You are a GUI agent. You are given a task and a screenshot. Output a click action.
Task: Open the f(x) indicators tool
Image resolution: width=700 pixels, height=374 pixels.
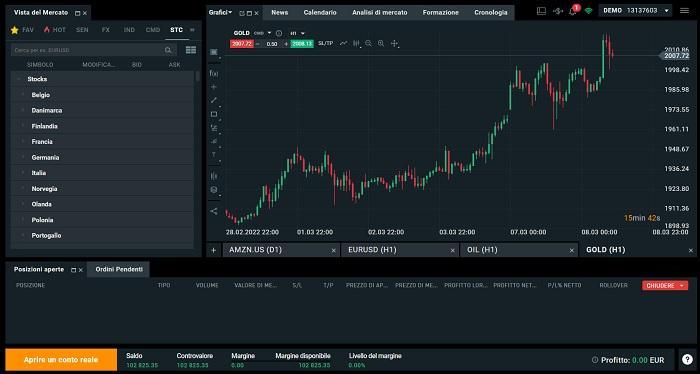tap(214, 73)
